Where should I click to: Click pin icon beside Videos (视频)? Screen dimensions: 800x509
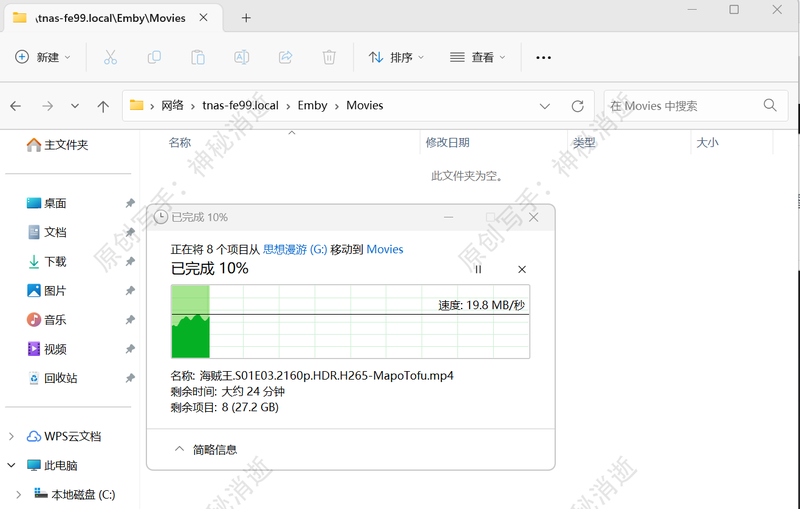(130, 349)
